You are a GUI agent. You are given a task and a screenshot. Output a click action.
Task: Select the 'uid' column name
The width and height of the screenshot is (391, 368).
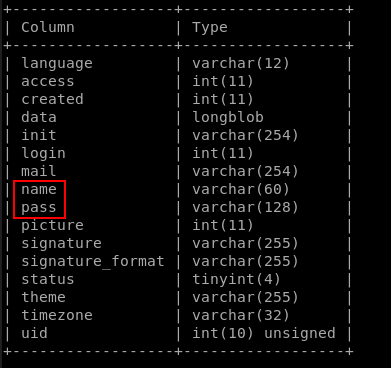tap(34, 333)
